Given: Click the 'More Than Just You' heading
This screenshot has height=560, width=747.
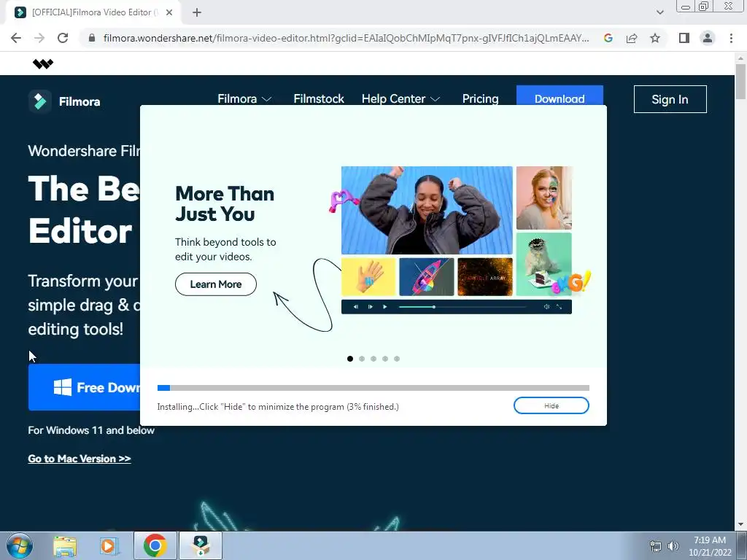Looking at the screenshot, I should pos(225,204).
